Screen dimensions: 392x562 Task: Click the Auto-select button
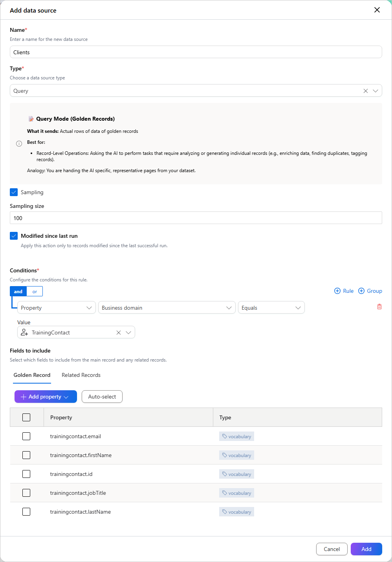pos(102,397)
